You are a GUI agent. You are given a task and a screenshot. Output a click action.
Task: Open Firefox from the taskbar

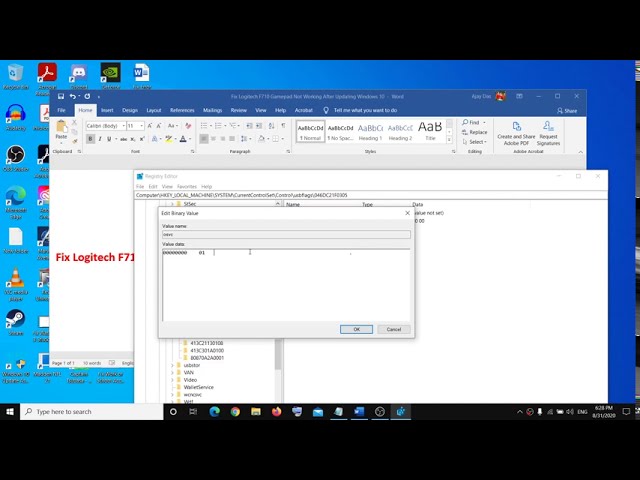pyautogui.click(x=277, y=412)
